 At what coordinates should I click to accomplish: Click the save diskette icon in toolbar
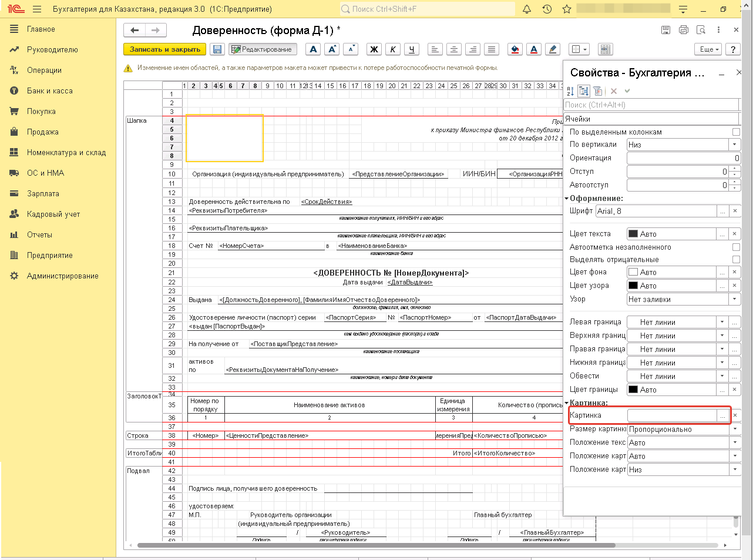point(217,49)
